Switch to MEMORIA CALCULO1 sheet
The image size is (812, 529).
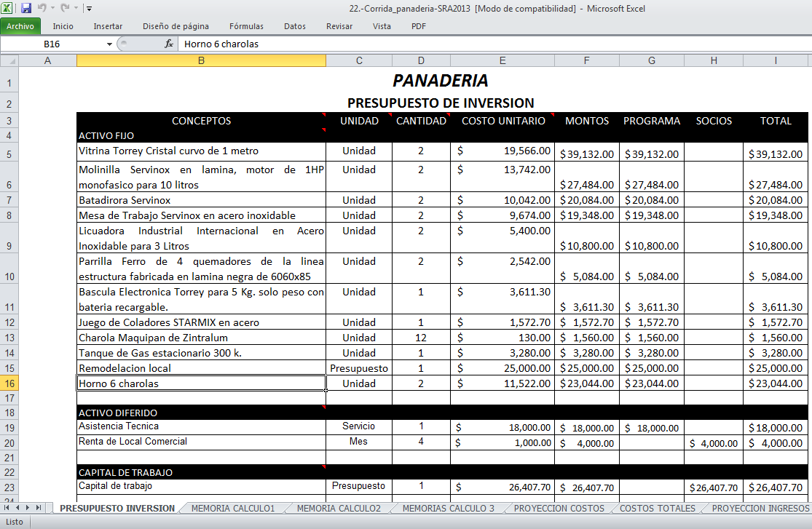(233, 509)
